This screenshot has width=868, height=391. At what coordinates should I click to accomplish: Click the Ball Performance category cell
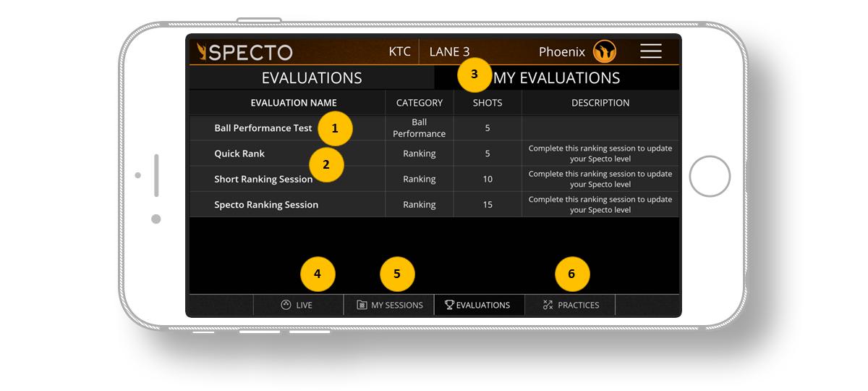(420, 128)
